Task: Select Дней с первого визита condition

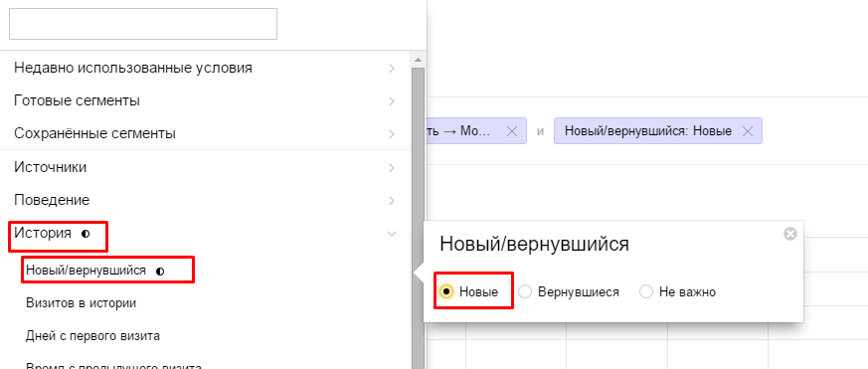Action: (x=93, y=336)
